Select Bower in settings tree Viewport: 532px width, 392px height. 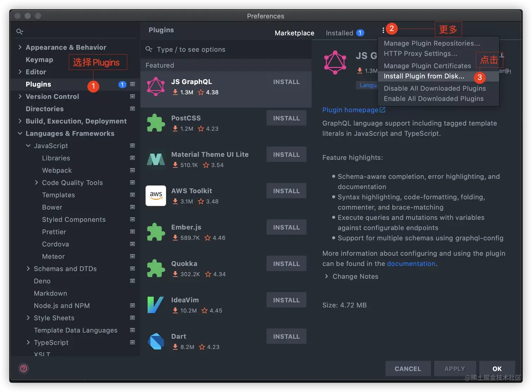coord(52,207)
